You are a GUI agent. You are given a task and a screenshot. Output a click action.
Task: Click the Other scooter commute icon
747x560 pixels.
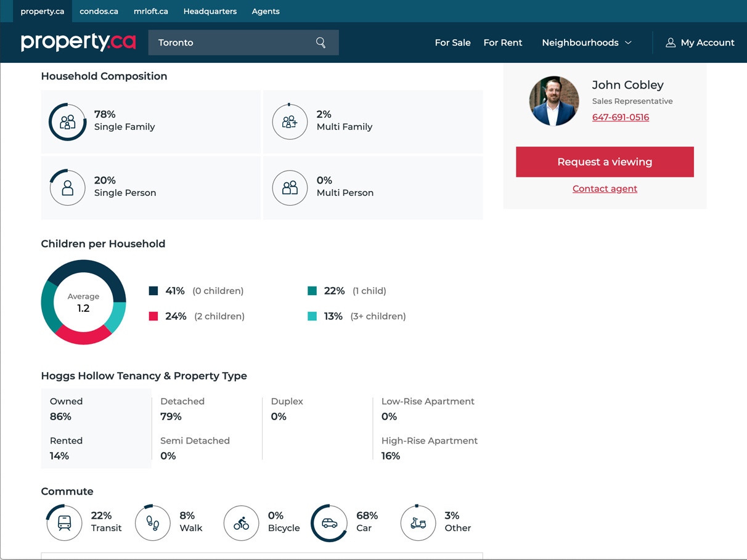pos(418,523)
